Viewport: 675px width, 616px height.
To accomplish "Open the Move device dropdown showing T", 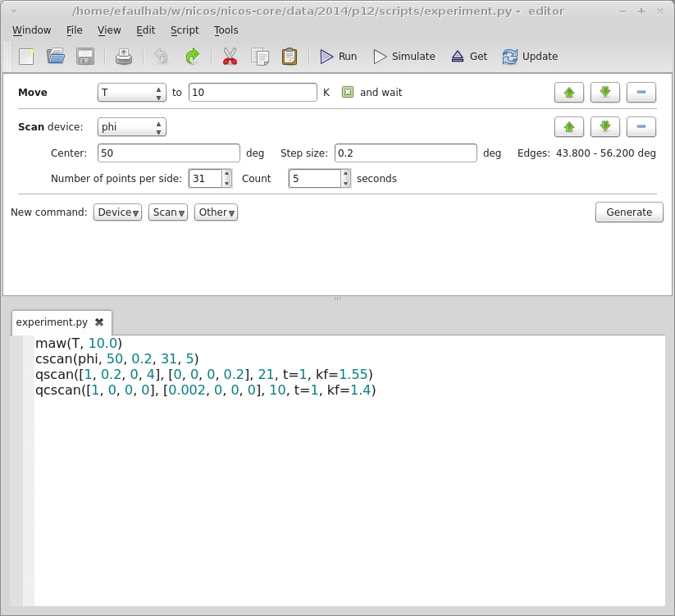I will tap(131, 93).
